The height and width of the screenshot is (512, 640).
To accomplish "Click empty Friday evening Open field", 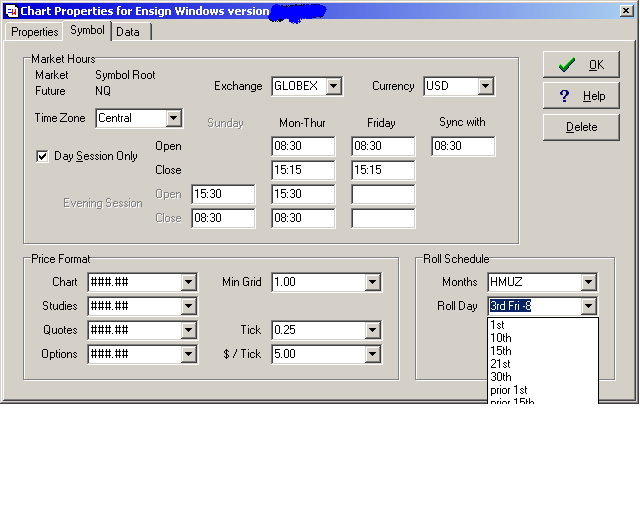I will (383, 194).
